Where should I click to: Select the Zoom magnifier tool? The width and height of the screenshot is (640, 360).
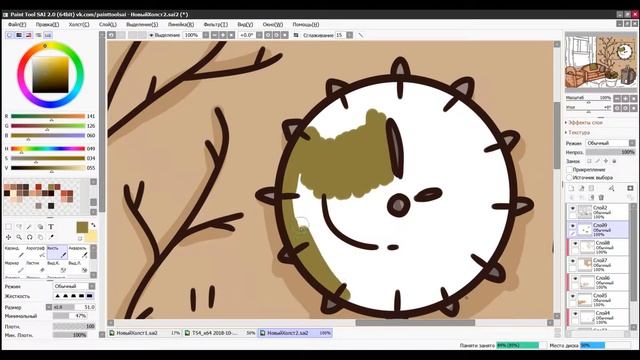(19, 237)
